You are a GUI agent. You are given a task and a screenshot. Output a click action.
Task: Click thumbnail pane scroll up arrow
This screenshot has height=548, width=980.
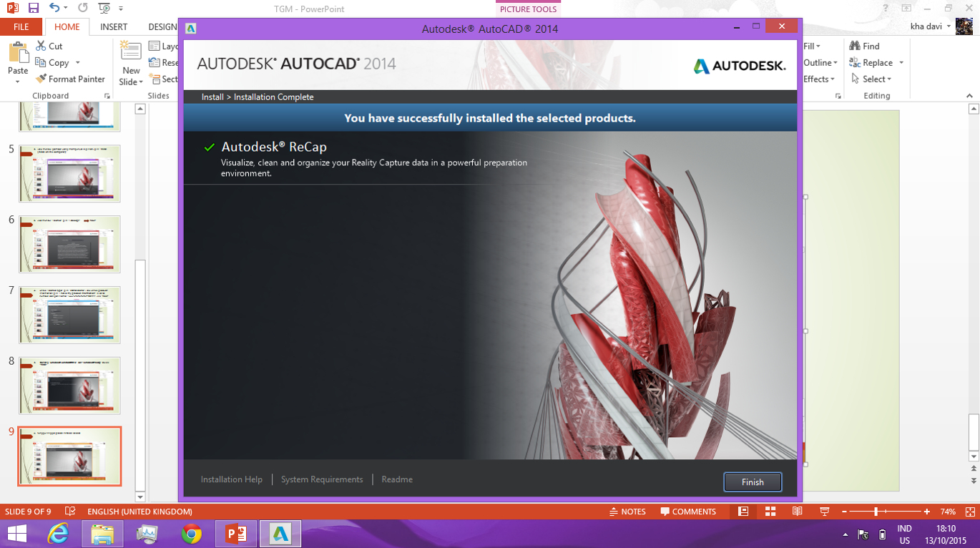140,109
